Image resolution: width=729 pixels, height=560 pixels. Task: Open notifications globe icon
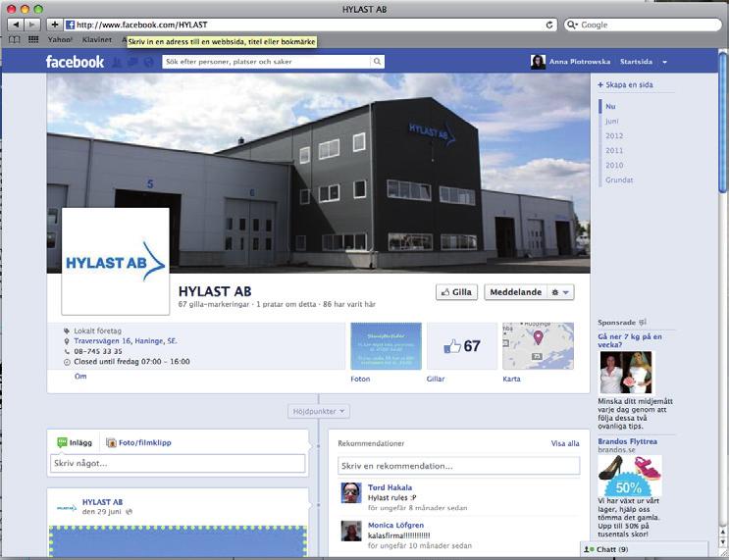pyautogui.click(x=149, y=62)
